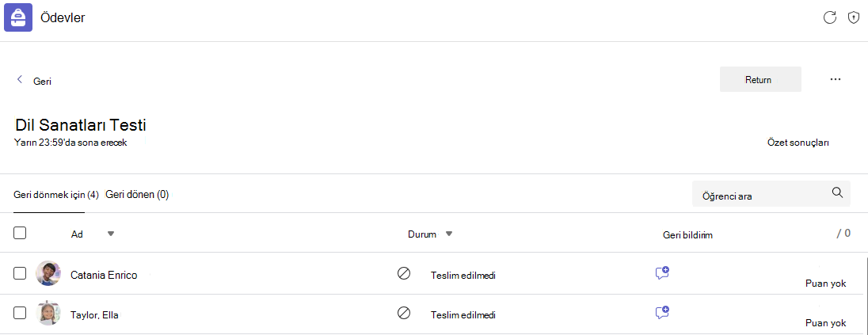Switch to the Geri dönen (0) tab
This screenshot has height=335, width=868.
click(x=137, y=194)
